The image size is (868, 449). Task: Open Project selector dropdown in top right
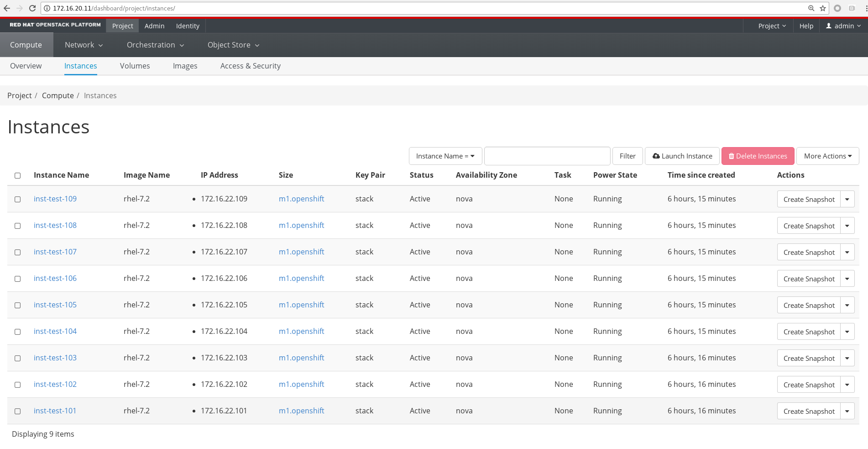tap(772, 26)
